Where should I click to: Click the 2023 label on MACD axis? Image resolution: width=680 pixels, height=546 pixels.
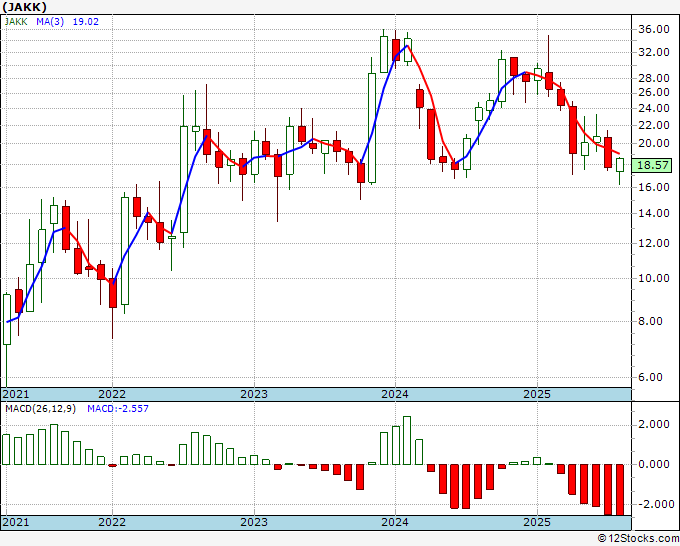point(254,522)
